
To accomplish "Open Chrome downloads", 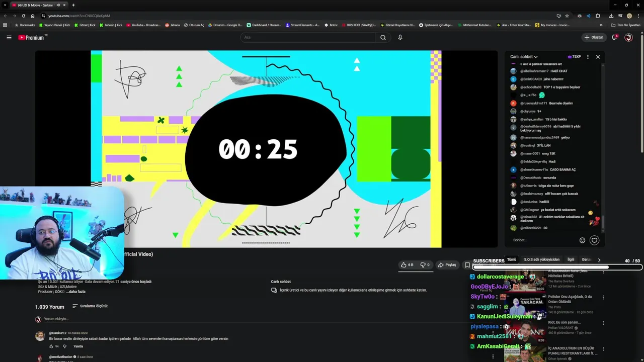I will (x=611, y=16).
